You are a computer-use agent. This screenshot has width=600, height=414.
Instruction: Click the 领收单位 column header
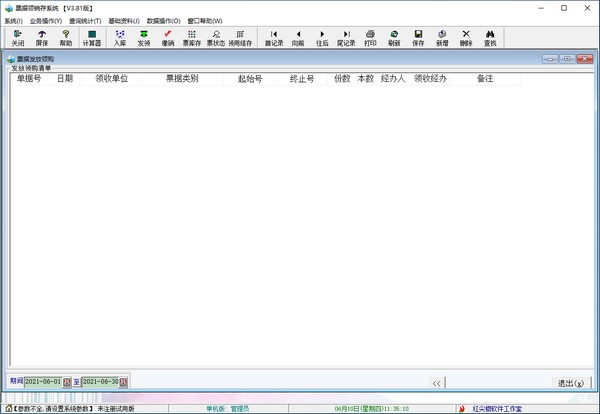click(111, 78)
